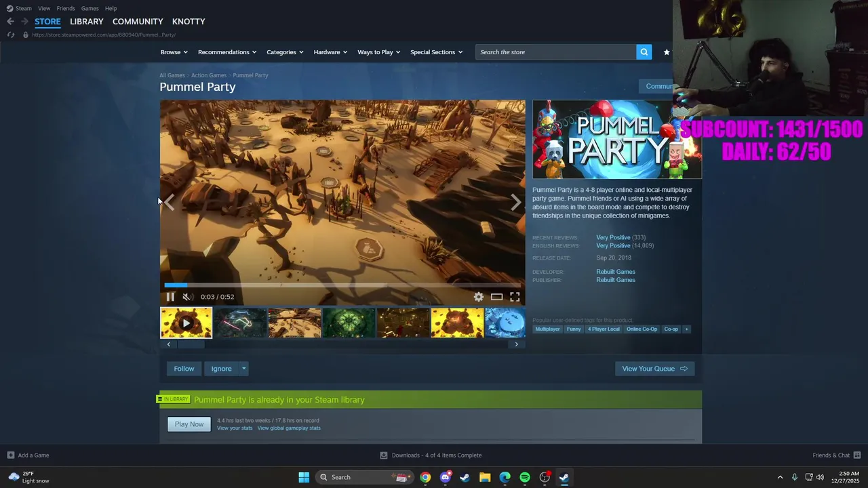The image size is (868, 488).
Task: Click the store search input field
Action: pos(556,52)
